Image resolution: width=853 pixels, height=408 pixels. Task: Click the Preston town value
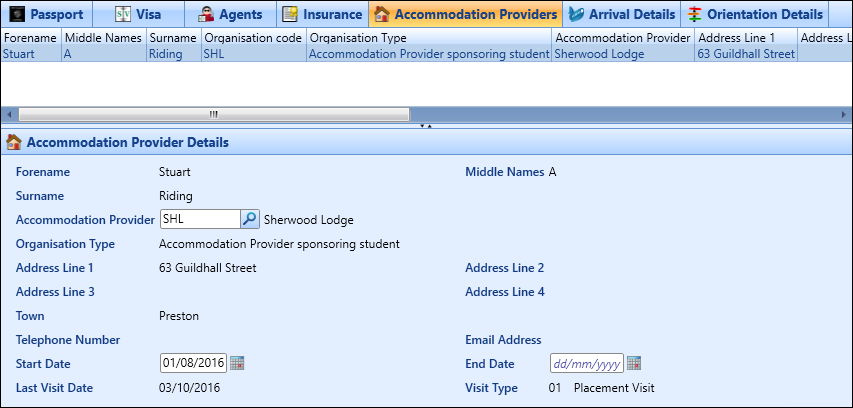pos(179,316)
